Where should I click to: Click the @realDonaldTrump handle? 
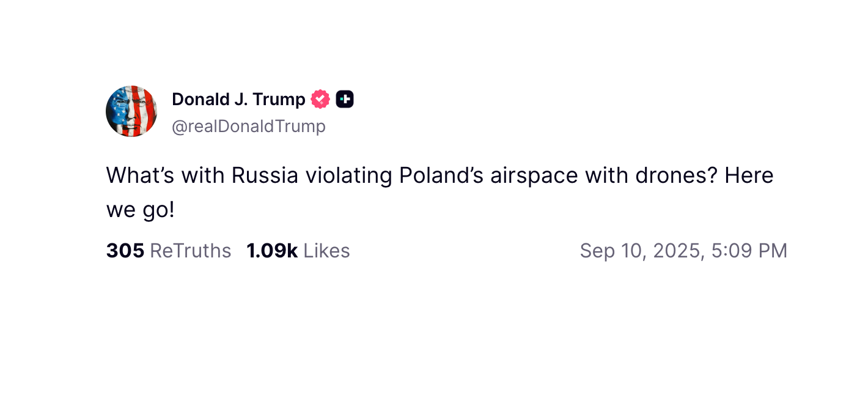point(249,127)
